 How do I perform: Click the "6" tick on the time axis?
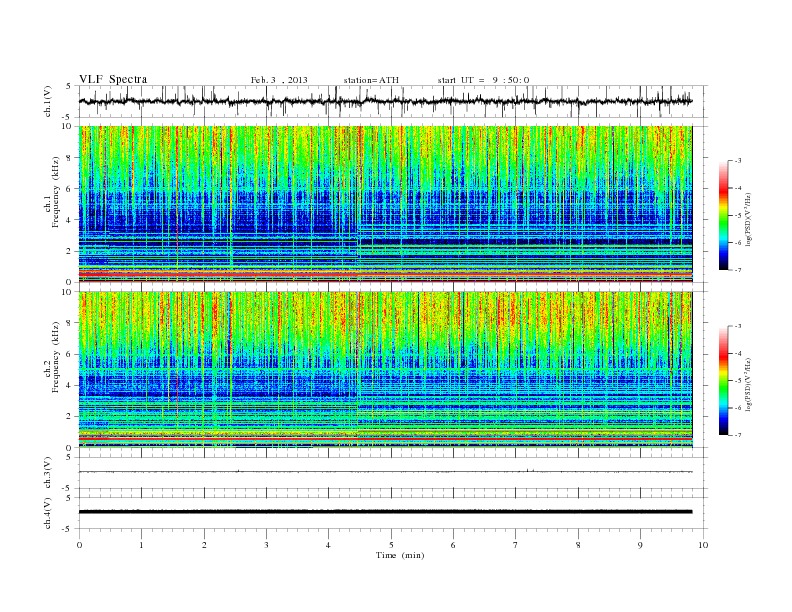(453, 545)
